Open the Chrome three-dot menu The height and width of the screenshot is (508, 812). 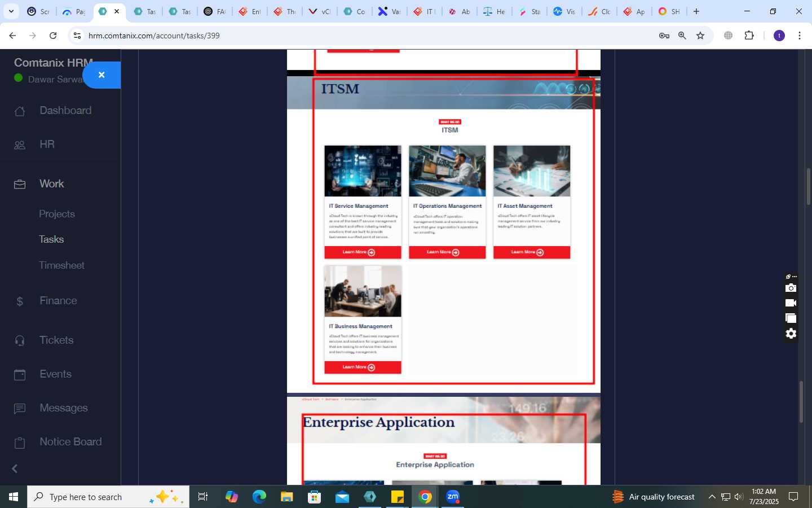[x=800, y=36]
